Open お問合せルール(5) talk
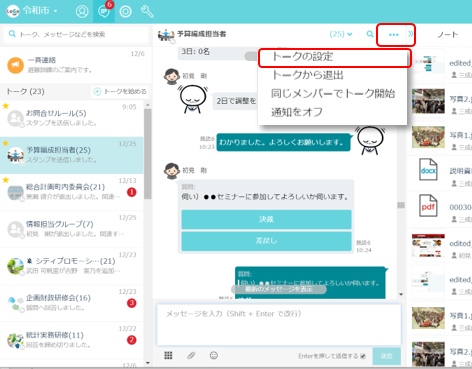The image size is (472, 369). 72,118
